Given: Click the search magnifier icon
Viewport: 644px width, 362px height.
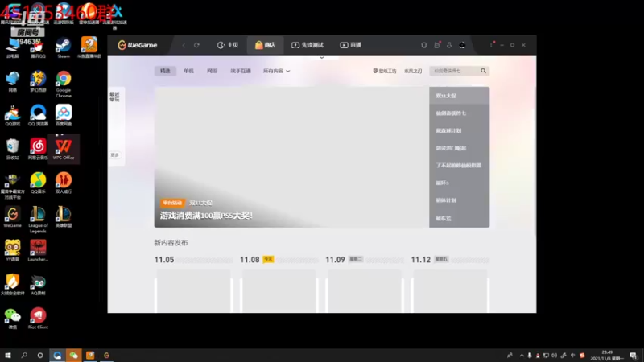Looking at the screenshot, I should click(x=484, y=71).
